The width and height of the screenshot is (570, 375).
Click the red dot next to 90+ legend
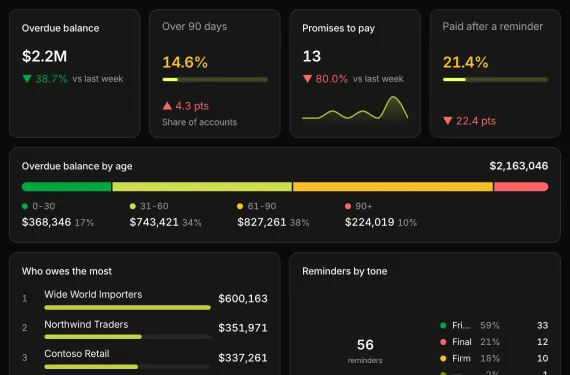pyautogui.click(x=348, y=206)
